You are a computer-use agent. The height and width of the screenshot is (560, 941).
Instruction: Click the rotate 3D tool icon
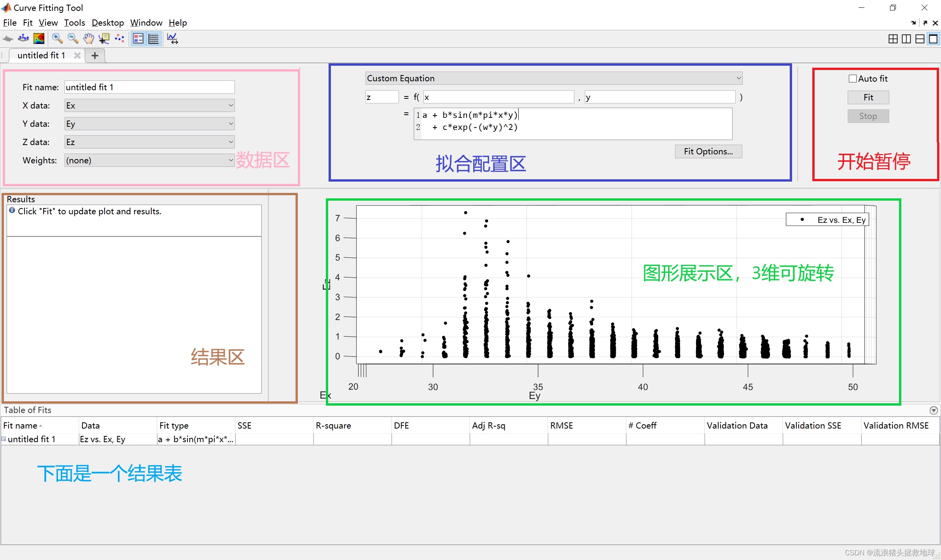(x=24, y=40)
